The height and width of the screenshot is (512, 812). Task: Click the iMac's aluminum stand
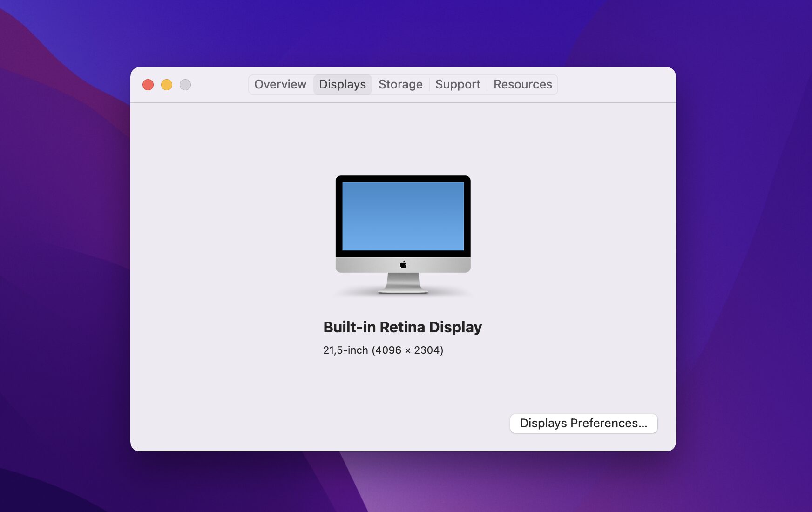click(x=403, y=283)
